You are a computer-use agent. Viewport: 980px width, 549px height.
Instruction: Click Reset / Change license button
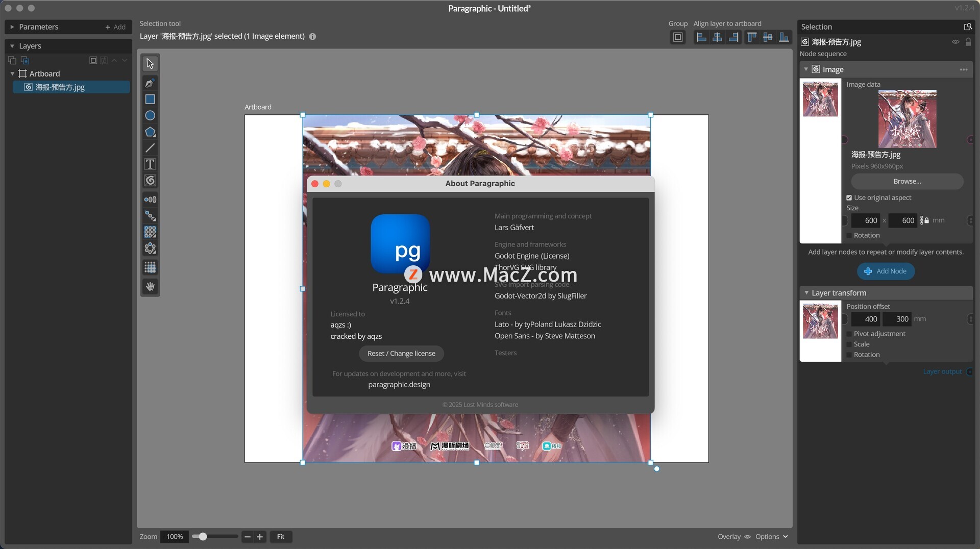(x=401, y=354)
